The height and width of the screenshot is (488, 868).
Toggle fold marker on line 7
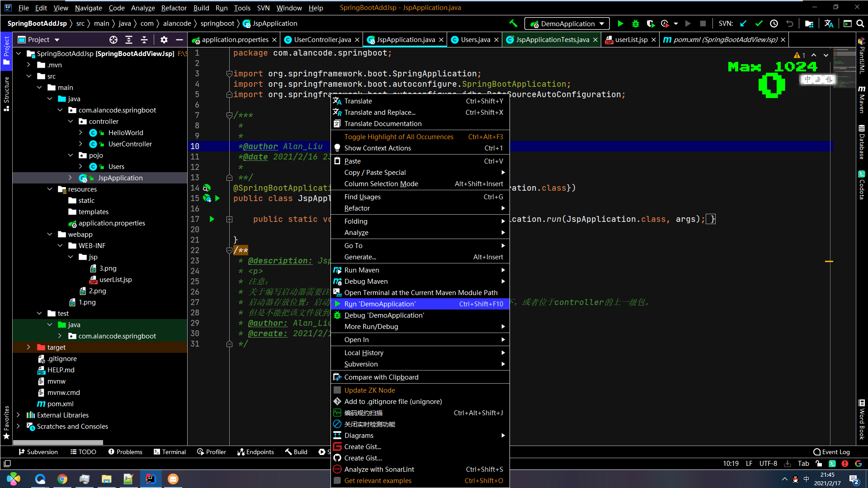point(229,115)
